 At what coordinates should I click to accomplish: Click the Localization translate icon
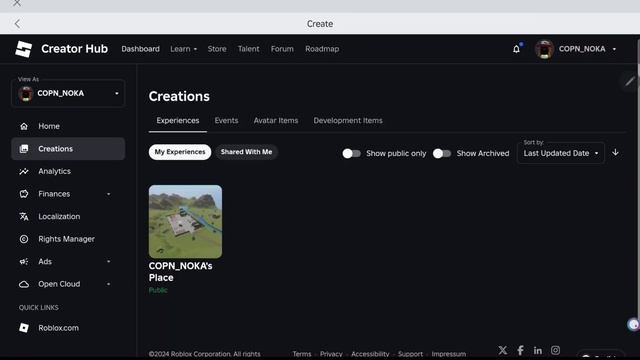point(24,217)
